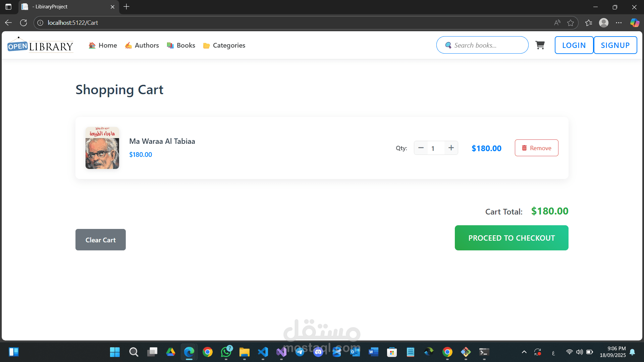
Task: Click the quantity value field
Action: pos(436,148)
